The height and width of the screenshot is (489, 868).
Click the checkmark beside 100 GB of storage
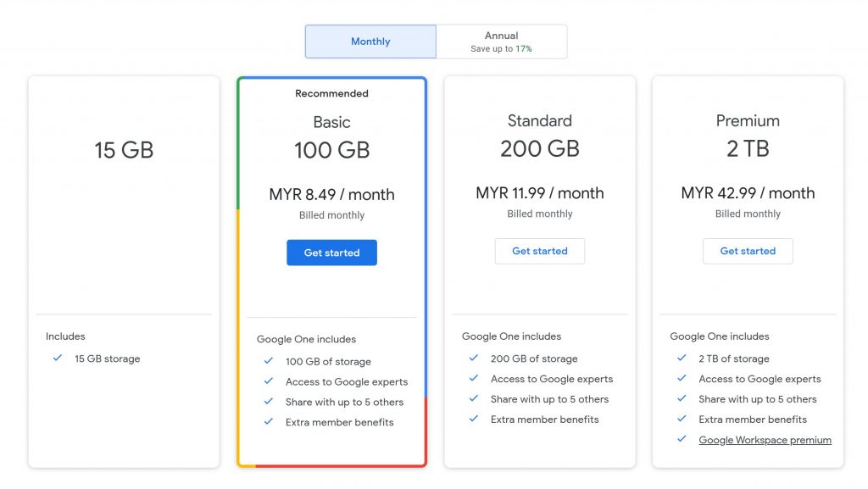click(269, 361)
